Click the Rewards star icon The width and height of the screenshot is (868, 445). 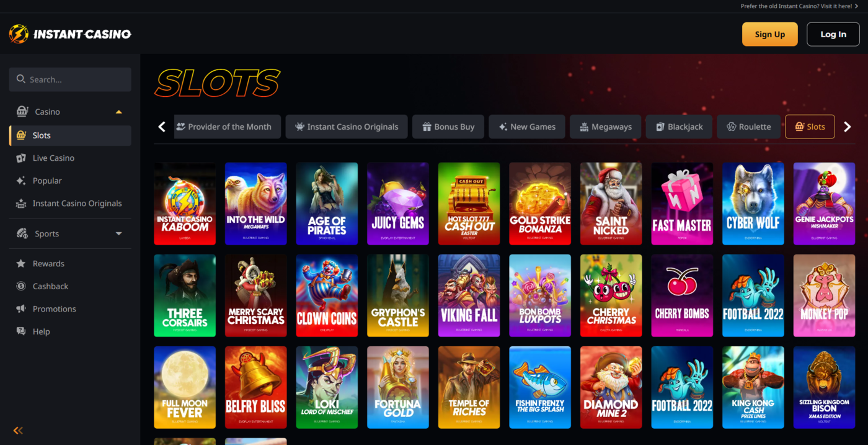(21, 264)
